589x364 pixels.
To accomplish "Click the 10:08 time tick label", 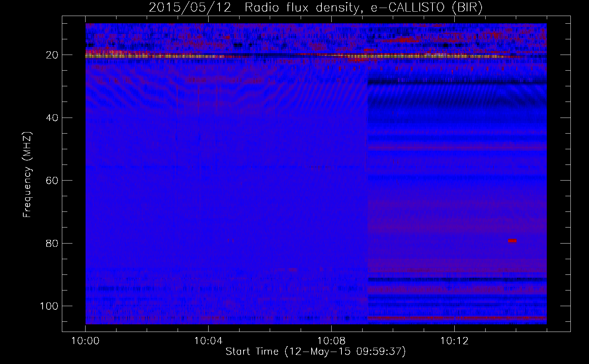I will [x=331, y=341].
